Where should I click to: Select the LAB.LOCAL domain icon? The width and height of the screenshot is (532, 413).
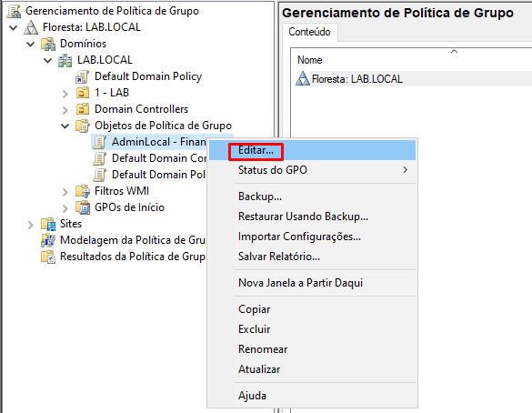tap(65, 60)
